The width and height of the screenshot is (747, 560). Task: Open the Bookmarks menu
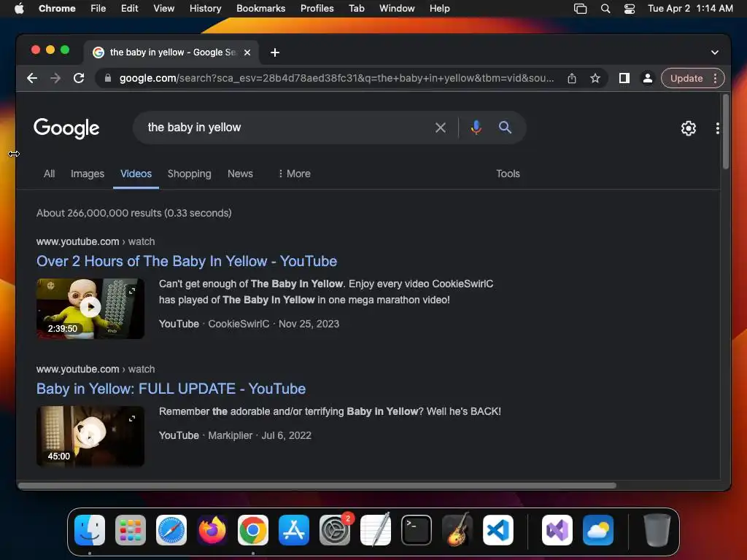(260, 9)
